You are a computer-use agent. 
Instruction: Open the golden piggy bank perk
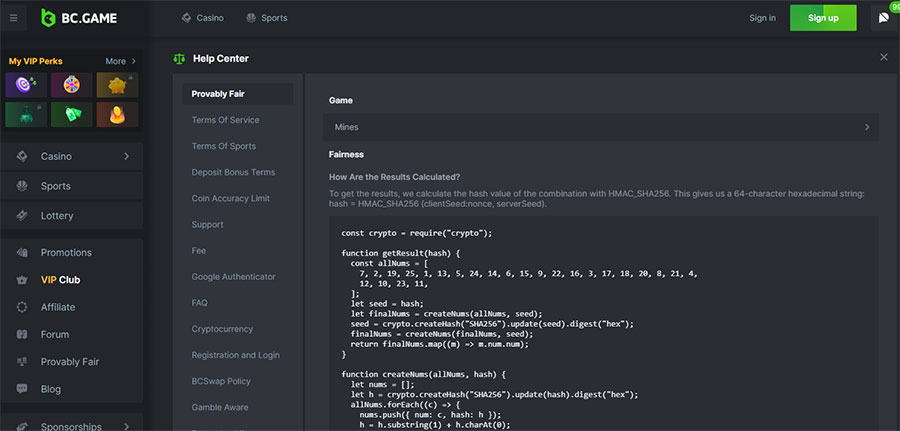click(x=117, y=85)
